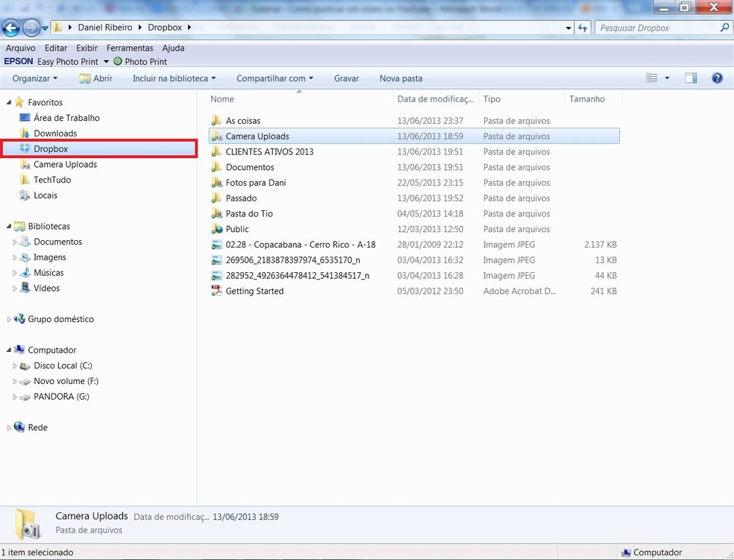Click the Photo Print button
734x560 pixels.
point(140,61)
